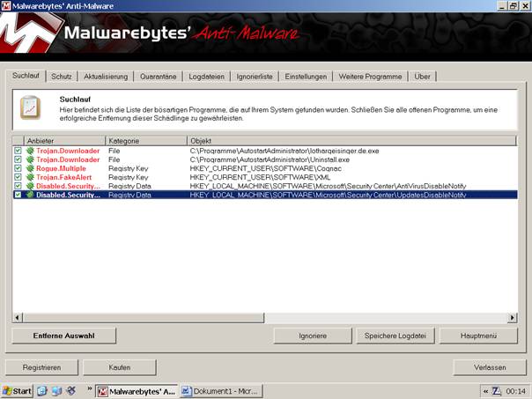Click the Entferne Auswahl button
The height and width of the screenshot is (399, 532).
[64, 336]
